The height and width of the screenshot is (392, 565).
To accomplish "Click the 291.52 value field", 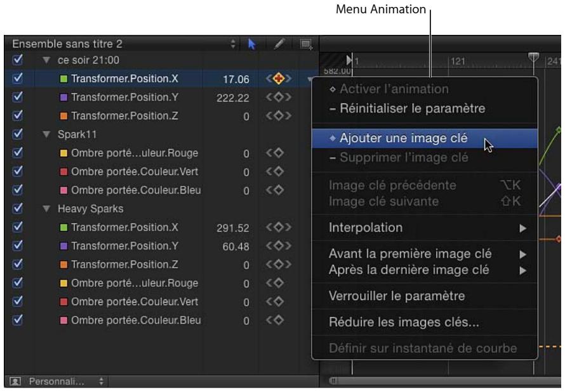I will click(233, 228).
